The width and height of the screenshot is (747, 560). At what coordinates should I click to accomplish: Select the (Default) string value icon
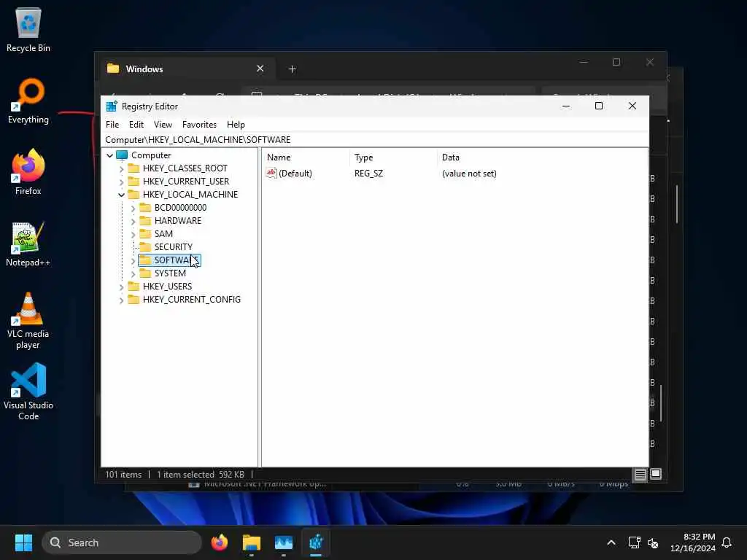click(271, 173)
